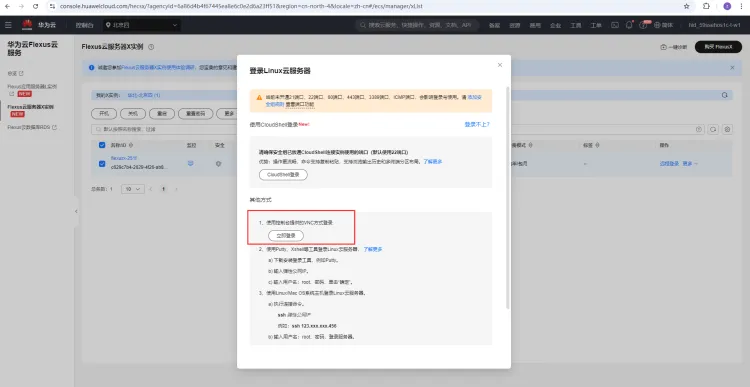Open the 工具 menu in top bar

click(x=575, y=25)
